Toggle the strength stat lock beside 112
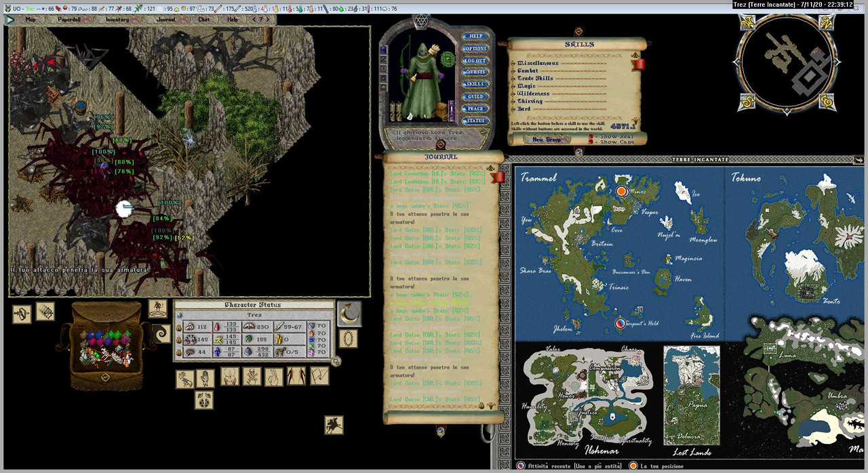This screenshot has width=868, height=473. coord(179,327)
